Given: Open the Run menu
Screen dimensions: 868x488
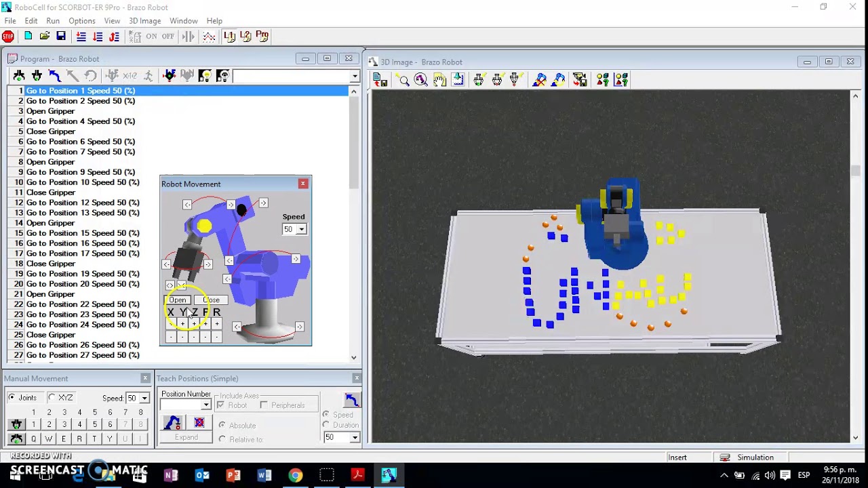Looking at the screenshot, I should click(x=53, y=21).
